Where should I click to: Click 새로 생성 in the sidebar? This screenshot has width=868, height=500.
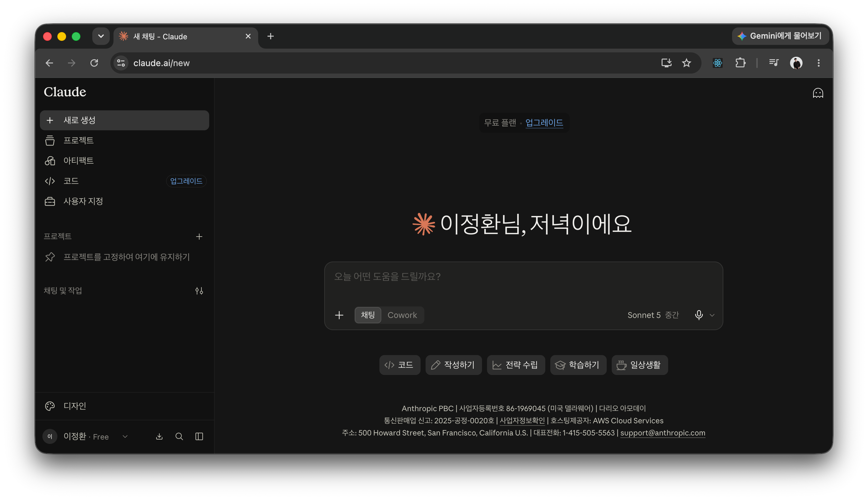pos(124,120)
